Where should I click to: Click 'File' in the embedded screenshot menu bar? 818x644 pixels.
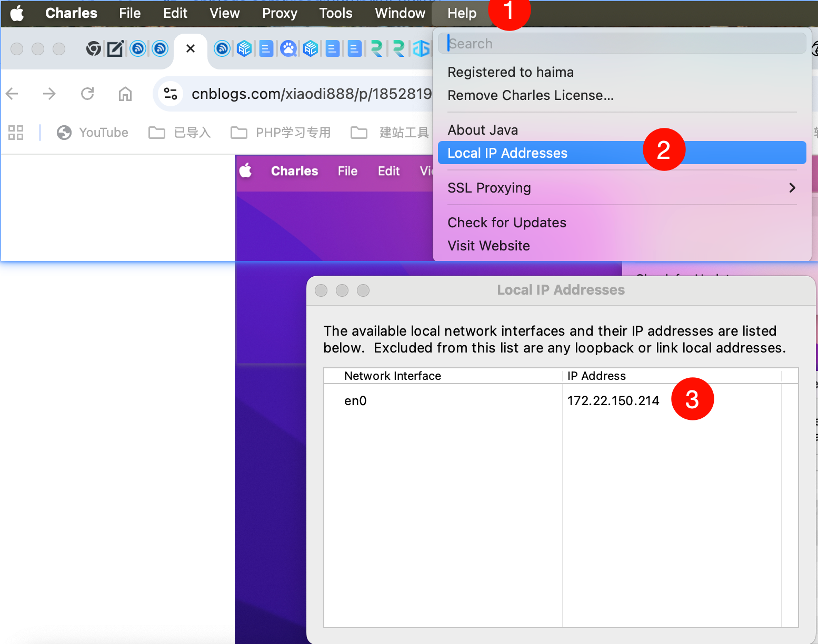pos(347,171)
